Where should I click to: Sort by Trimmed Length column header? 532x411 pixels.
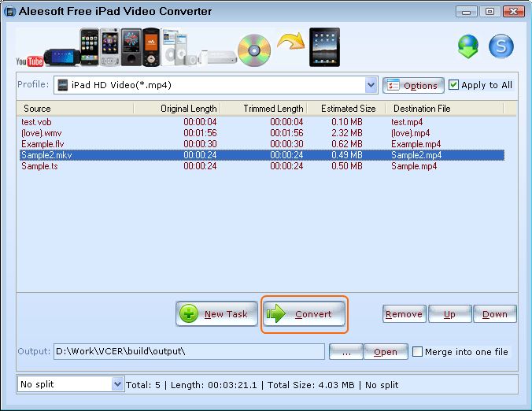tap(264, 109)
